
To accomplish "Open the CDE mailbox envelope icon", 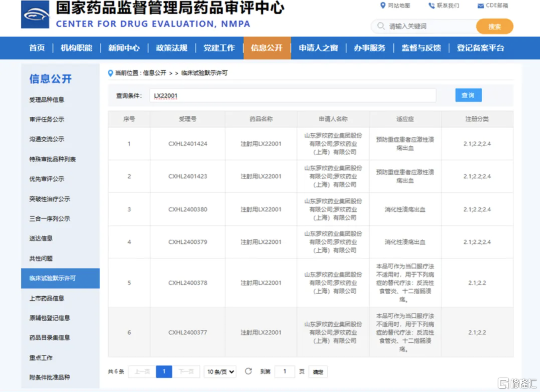I will (480, 6).
